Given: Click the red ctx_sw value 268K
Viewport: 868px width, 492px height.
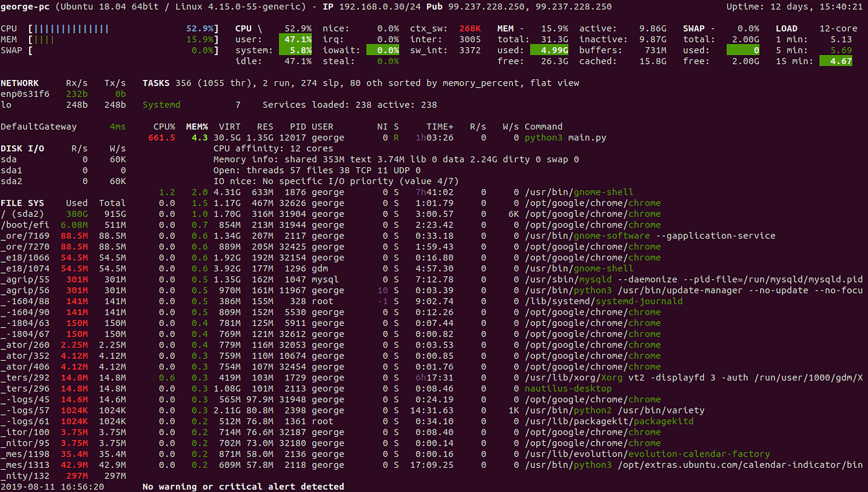Looking at the screenshot, I should click(471, 29).
